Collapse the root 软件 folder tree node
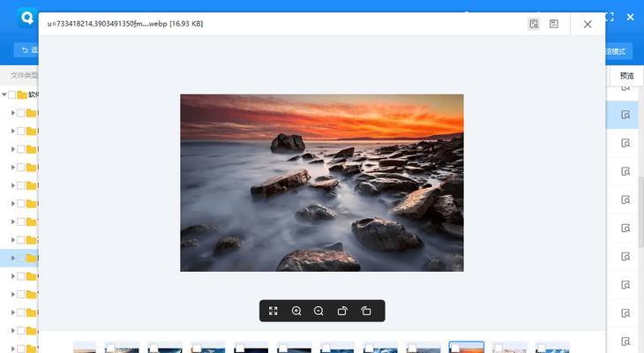644x353 pixels. tap(4, 94)
